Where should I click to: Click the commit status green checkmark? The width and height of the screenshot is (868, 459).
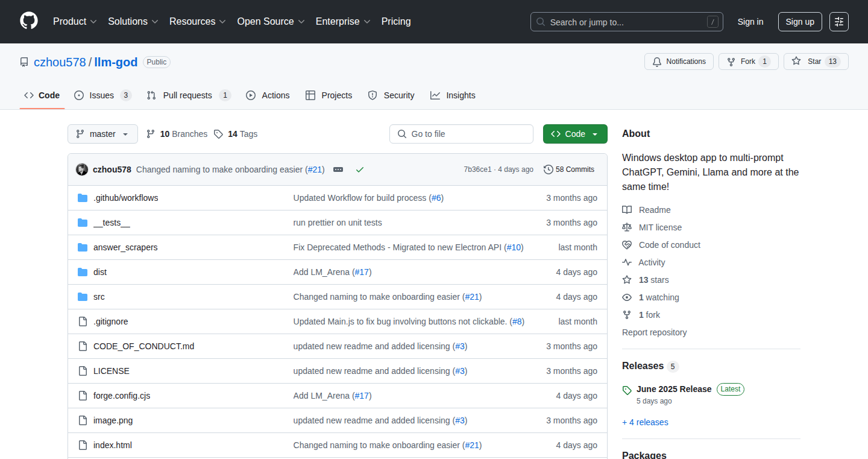coord(360,169)
